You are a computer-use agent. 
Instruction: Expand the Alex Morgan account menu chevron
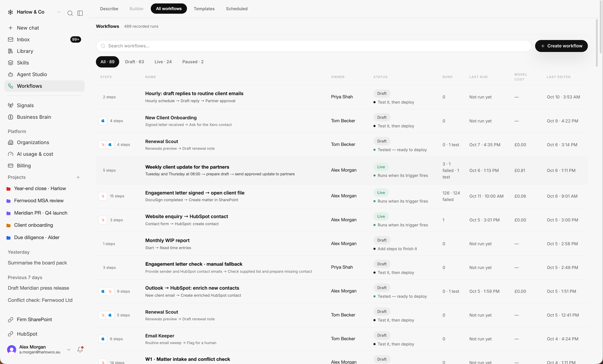69,350
